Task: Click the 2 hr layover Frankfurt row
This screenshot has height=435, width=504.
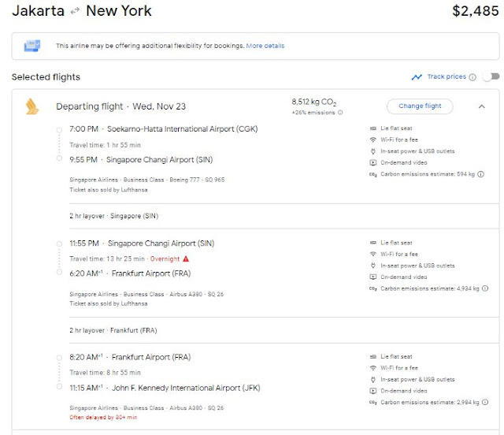Action: [x=113, y=329]
